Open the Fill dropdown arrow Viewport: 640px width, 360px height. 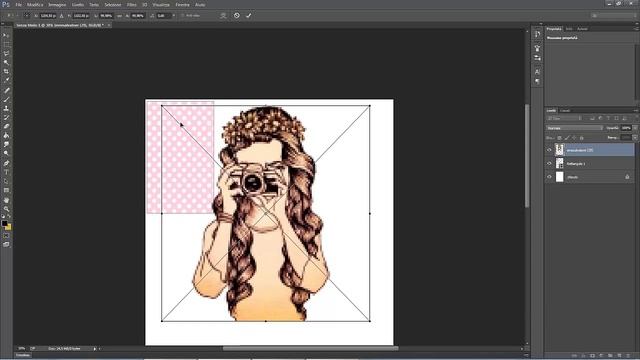635,138
